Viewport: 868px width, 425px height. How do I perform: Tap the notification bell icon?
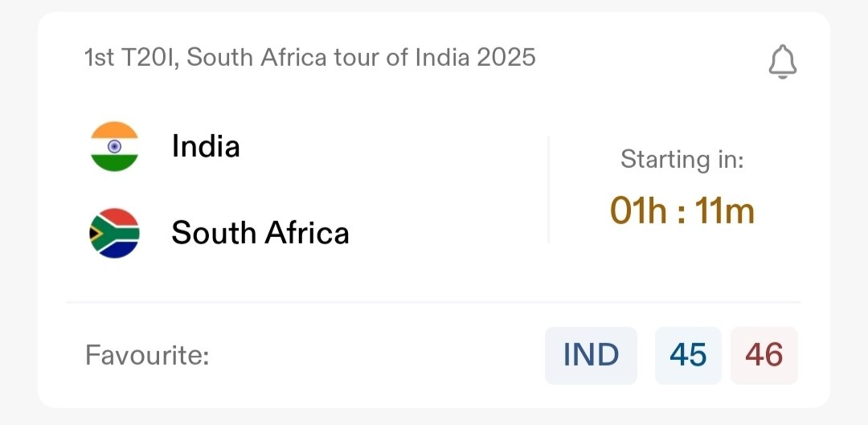(782, 62)
